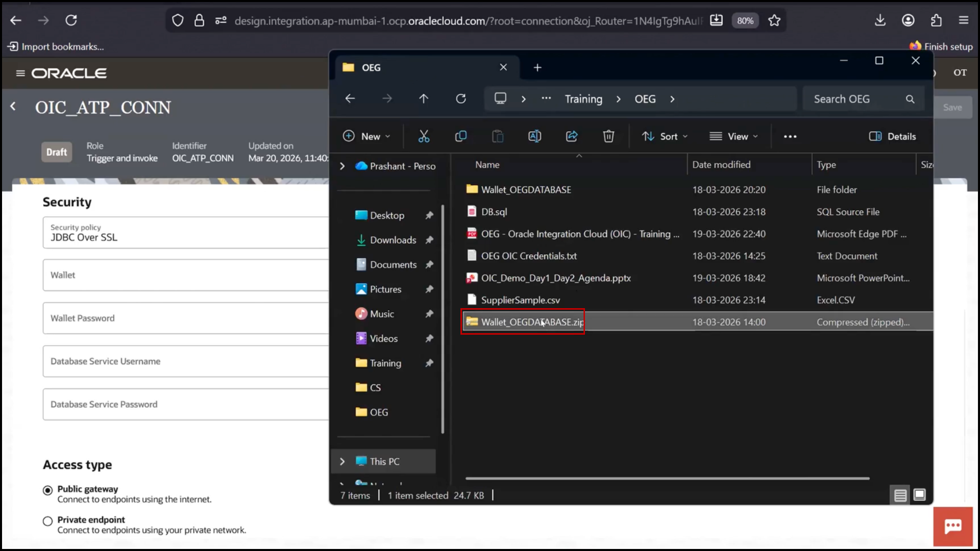Screen dimensions: 980x551
Task: Click Firefox back arrow
Action: click(x=16, y=20)
